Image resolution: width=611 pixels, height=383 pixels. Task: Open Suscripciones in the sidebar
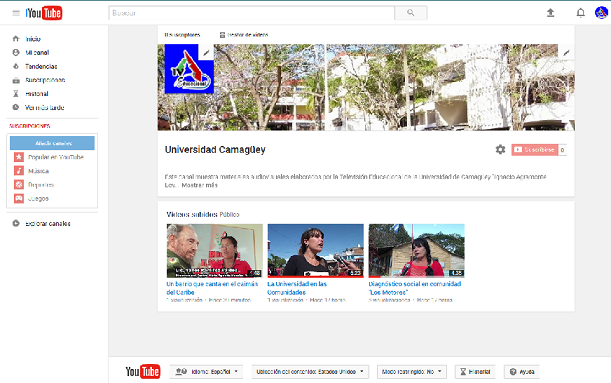coord(45,80)
